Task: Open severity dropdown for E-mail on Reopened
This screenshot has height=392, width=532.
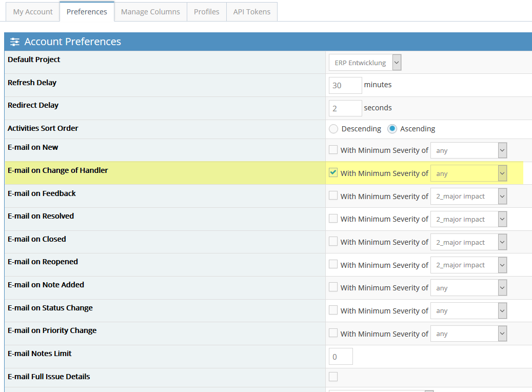Action: click(468, 265)
